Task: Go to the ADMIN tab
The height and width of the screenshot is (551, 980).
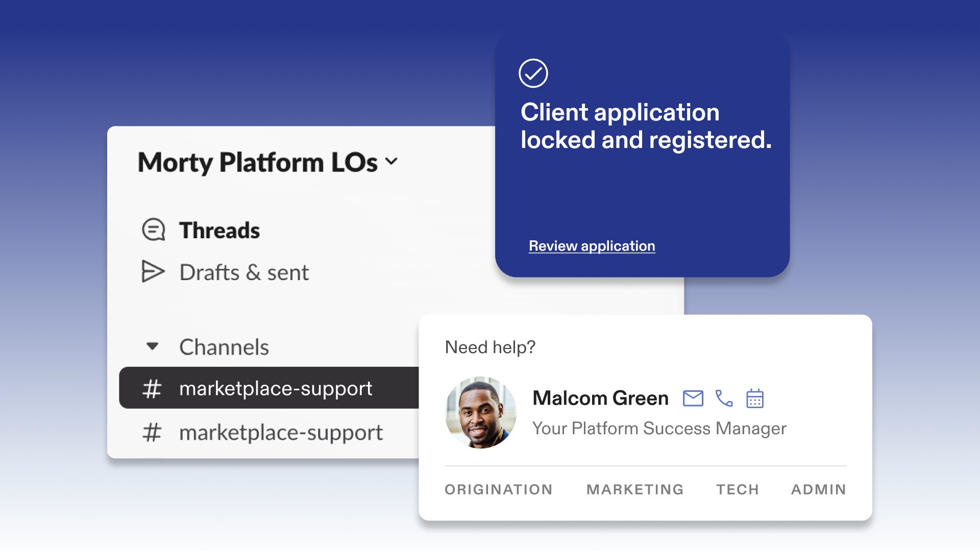Action: tap(818, 489)
